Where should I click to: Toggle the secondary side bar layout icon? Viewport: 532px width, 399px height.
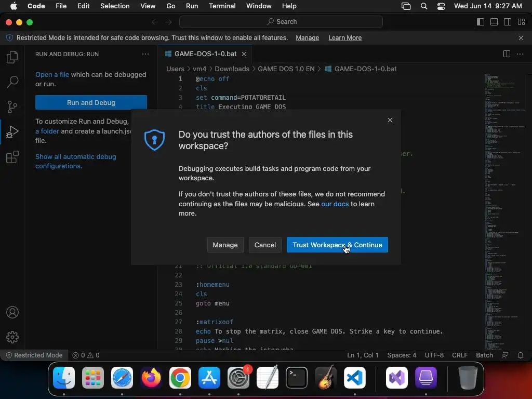click(x=508, y=22)
